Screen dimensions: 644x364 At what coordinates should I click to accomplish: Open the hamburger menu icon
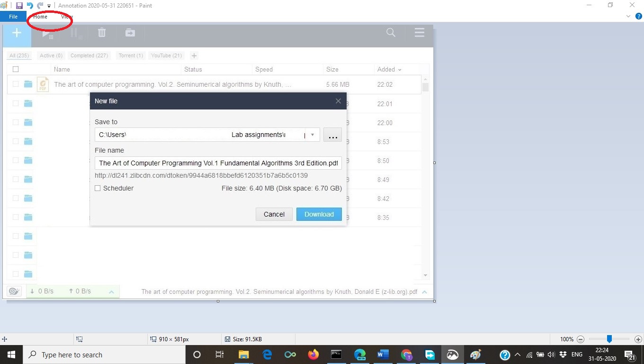(x=419, y=33)
